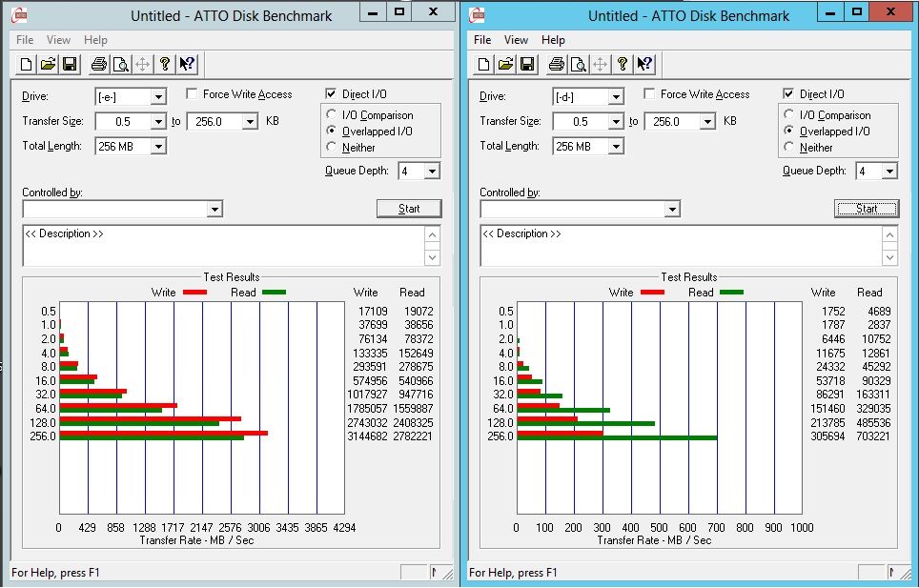Open Help menu in right window
The image size is (919, 588).
(553, 40)
